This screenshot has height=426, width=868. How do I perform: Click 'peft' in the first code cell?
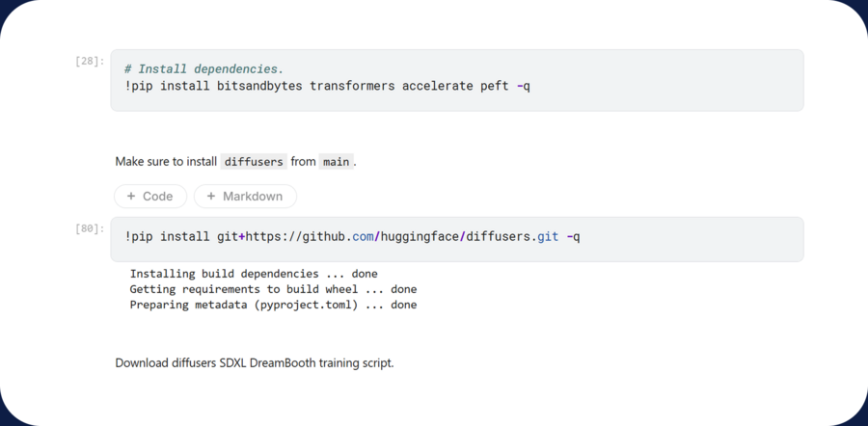tap(496, 86)
